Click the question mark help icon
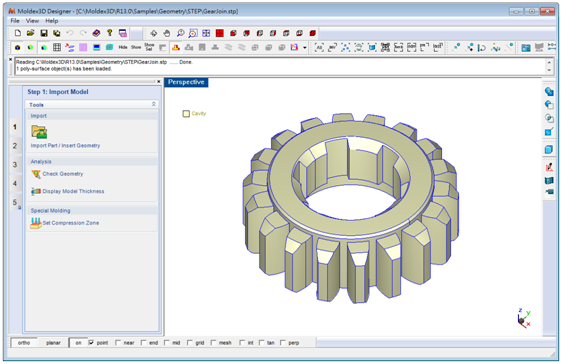The height and width of the screenshot is (364, 562). tap(110, 33)
